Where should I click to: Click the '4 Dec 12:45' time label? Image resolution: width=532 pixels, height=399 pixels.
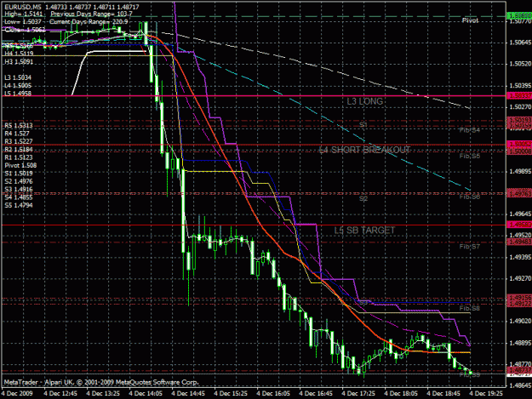click(60, 394)
